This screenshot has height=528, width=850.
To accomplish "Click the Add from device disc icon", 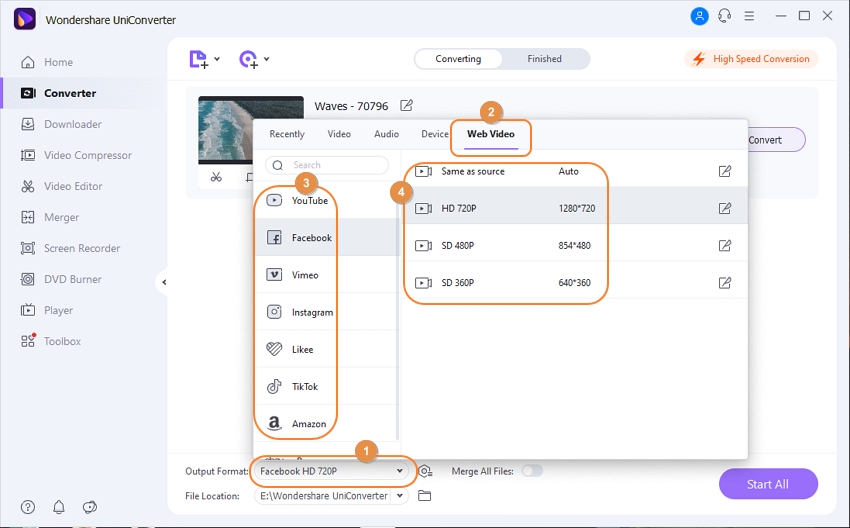I will (x=248, y=59).
